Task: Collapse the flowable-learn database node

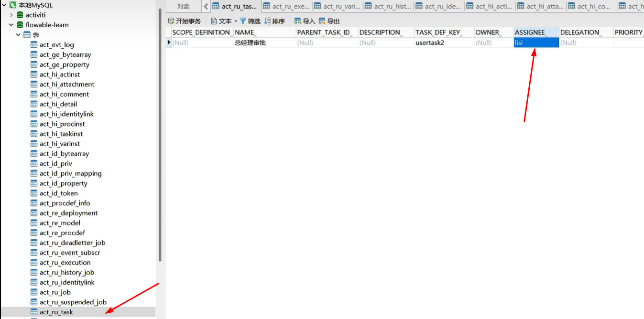Action: coord(11,25)
